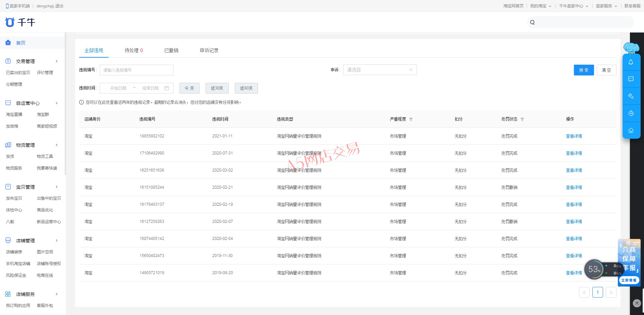
Task: Click the back-to-top arrow icon
Action: tap(637, 303)
